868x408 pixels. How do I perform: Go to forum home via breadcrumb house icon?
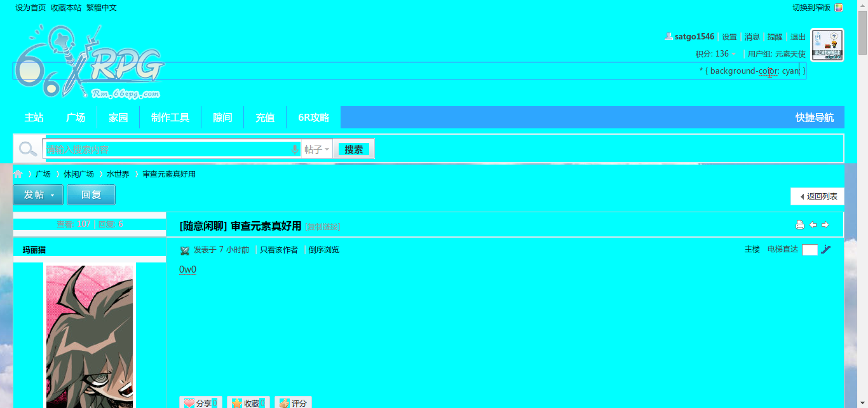click(18, 174)
